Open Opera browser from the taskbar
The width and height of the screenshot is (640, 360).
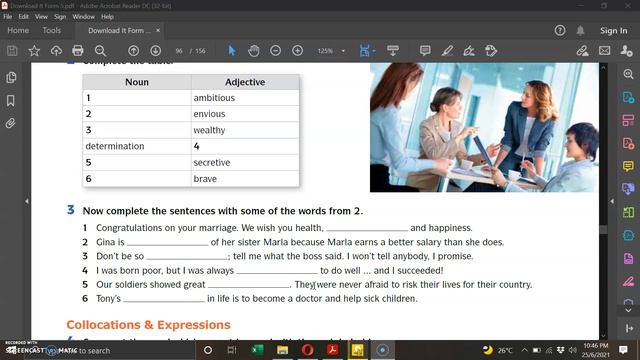[x=307, y=350]
